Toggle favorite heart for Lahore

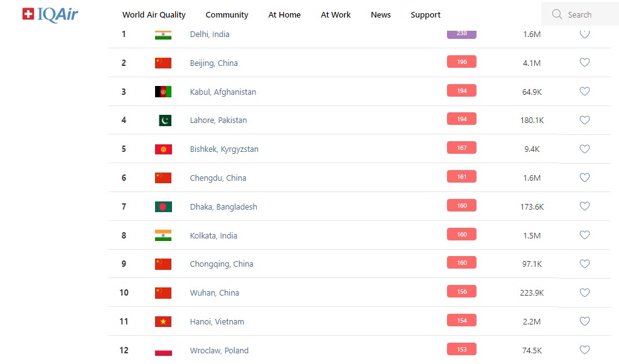(x=584, y=120)
